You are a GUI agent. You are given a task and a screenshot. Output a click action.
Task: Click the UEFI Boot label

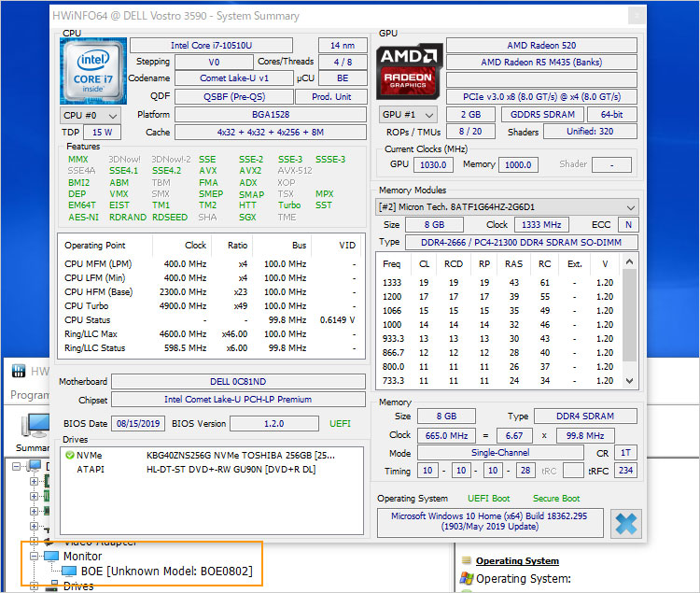(x=488, y=499)
